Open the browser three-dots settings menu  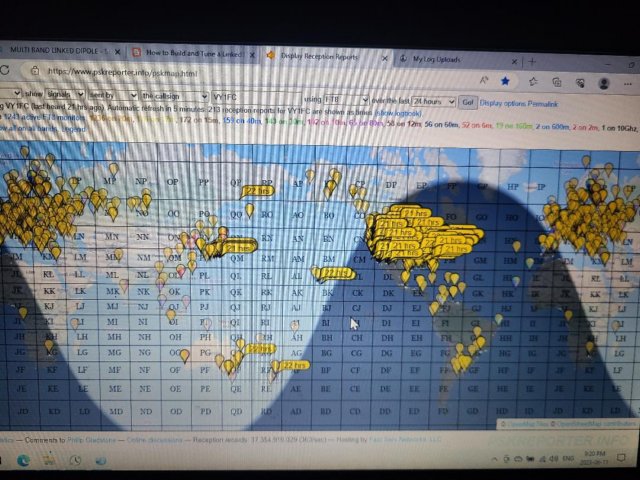pyautogui.click(x=628, y=84)
